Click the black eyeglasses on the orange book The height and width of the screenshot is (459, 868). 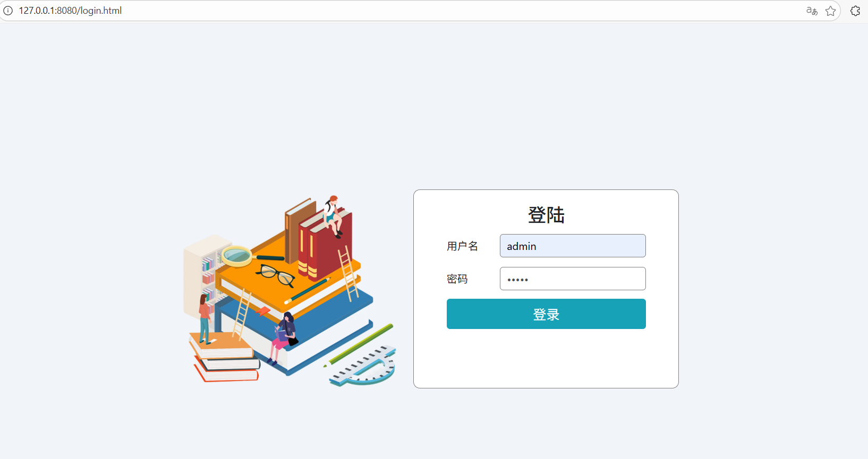[276, 275]
